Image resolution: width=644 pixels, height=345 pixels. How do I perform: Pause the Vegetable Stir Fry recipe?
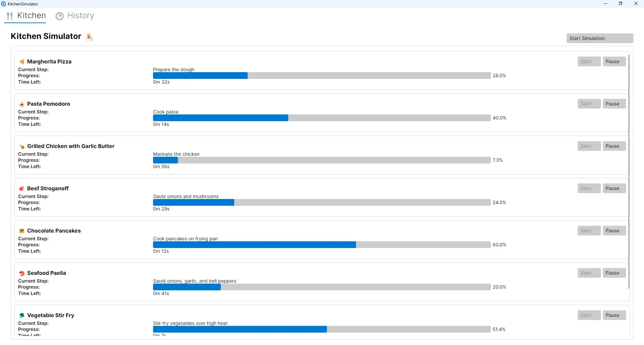(x=614, y=315)
